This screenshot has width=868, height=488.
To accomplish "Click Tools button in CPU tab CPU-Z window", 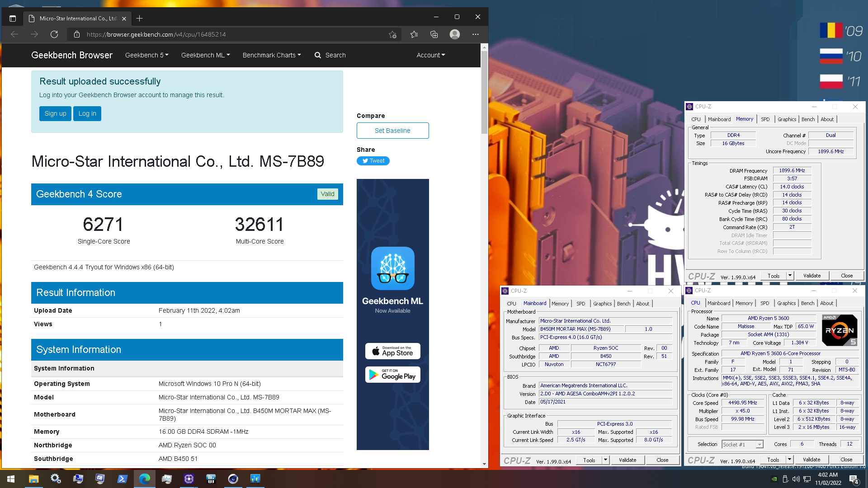I will click(773, 460).
